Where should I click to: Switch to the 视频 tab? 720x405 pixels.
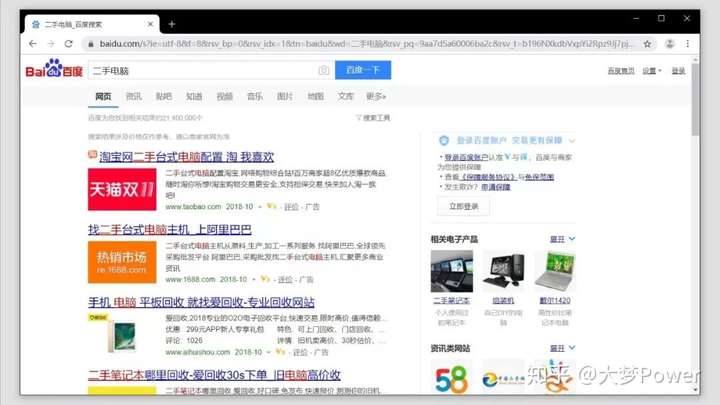pyautogui.click(x=225, y=96)
